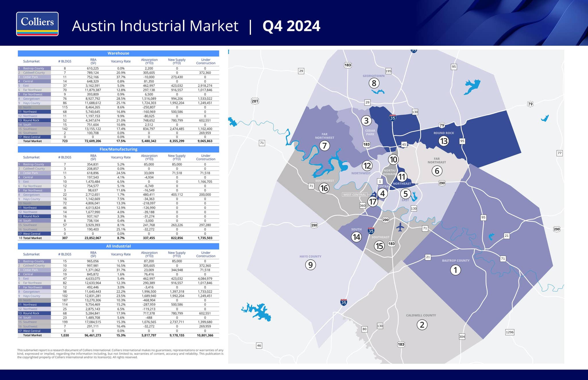Click the 290 route shield east of Bastrop
Image resolution: width=588 pixels, height=380 pixels.
pos(557,229)
